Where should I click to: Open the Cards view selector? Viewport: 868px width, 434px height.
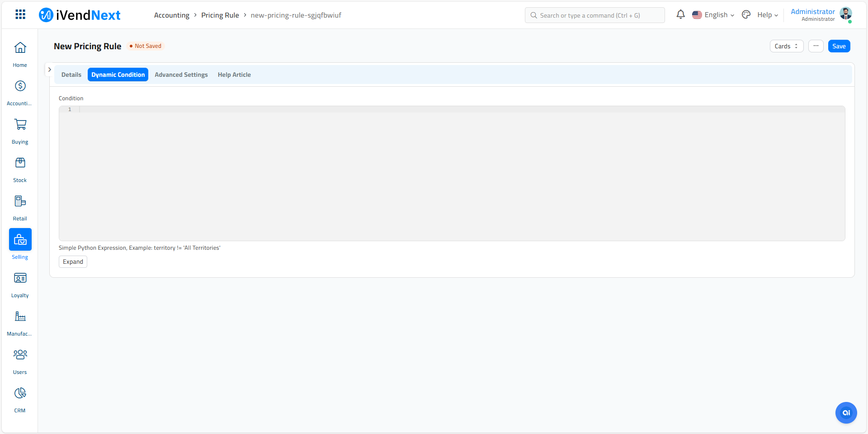pos(787,46)
